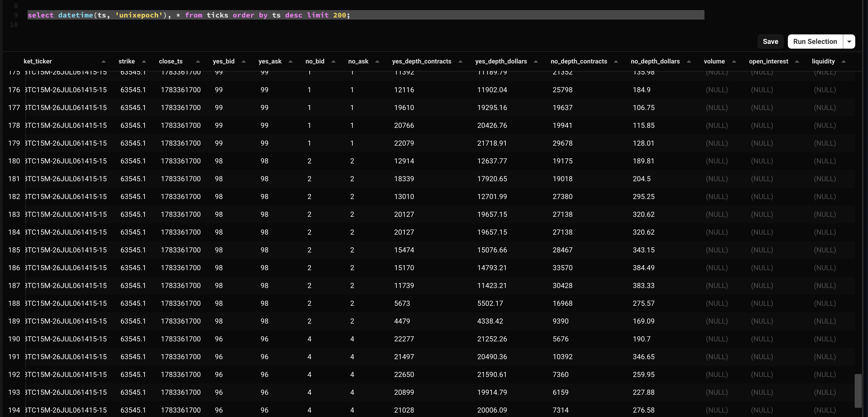Click yes_depth_contracts value 11739

pyautogui.click(x=404, y=286)
